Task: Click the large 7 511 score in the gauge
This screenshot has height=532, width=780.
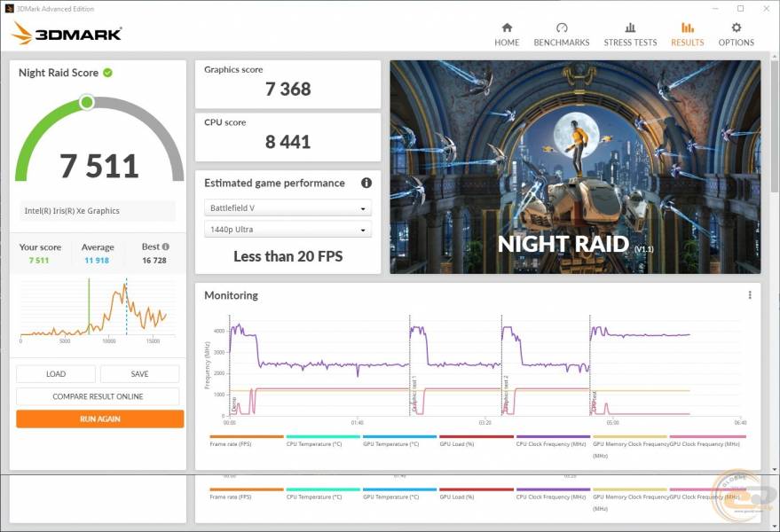Action: [x=99, y=166]
